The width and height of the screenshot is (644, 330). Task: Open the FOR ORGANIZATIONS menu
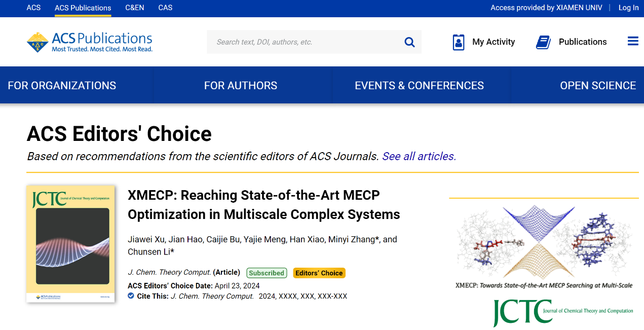tap(62, 86)
